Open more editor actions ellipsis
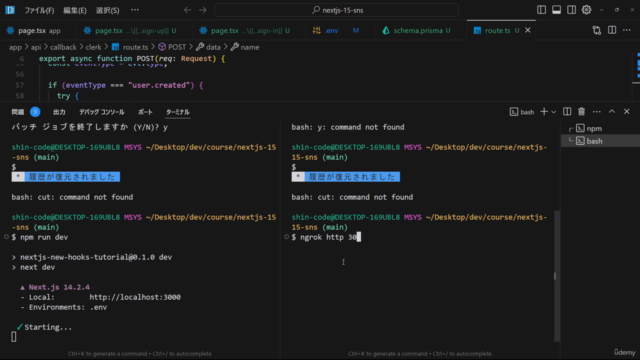This screenshot has width=640, height=360. (x=627, y=30)
